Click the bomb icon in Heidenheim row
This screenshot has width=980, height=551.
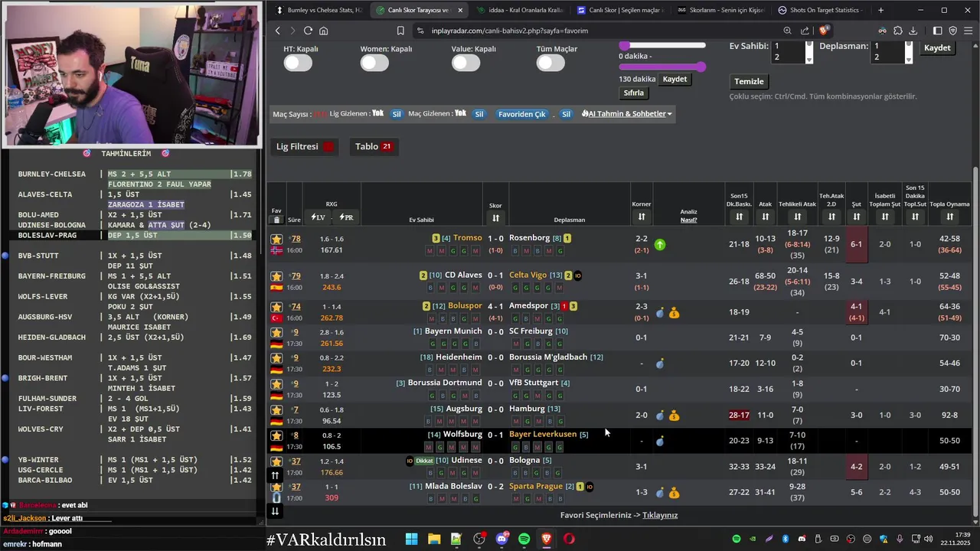[x=660, y=364]
